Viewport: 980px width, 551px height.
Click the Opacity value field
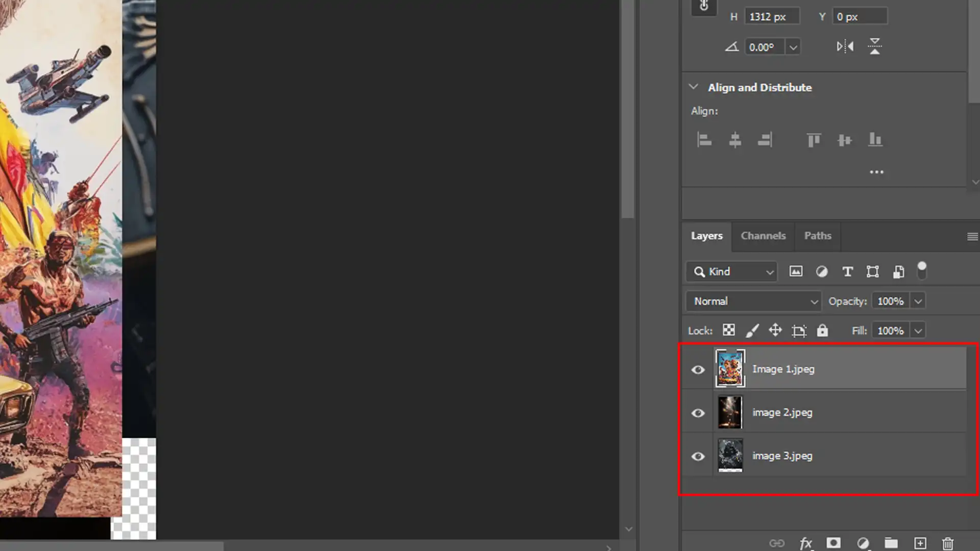[x=891, y=302]
